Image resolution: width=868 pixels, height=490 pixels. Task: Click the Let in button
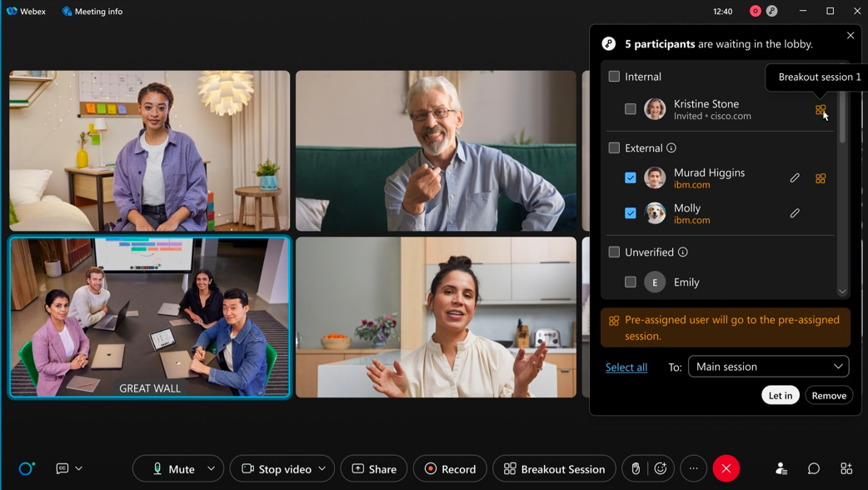[x=780, y=396]
